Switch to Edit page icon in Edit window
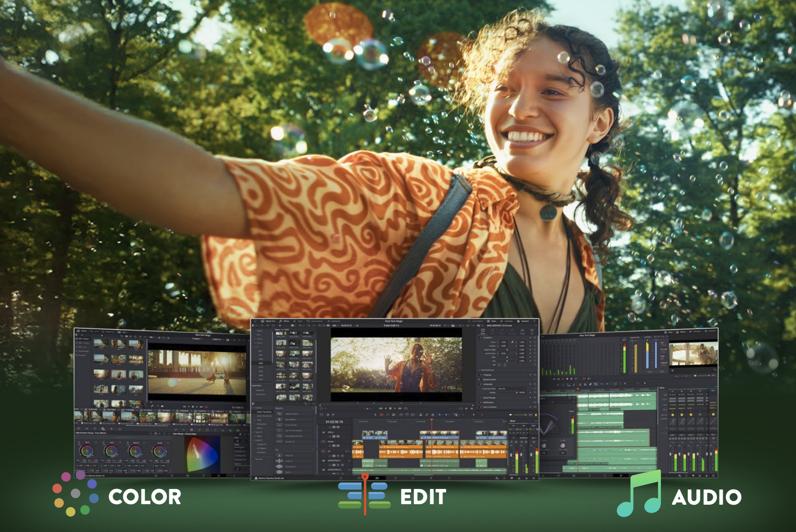This screenshot has width=796, height=532. click(x=377, y=478)
